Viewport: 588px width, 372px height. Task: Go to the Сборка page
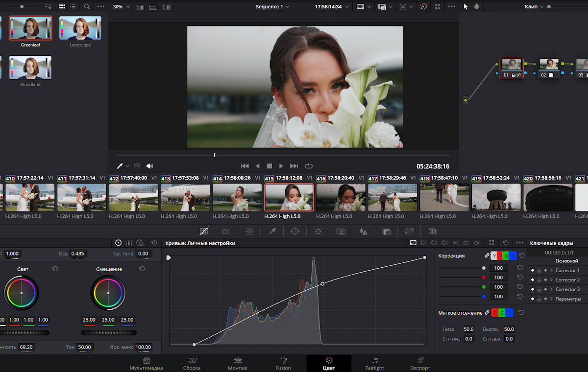[192, 364]
